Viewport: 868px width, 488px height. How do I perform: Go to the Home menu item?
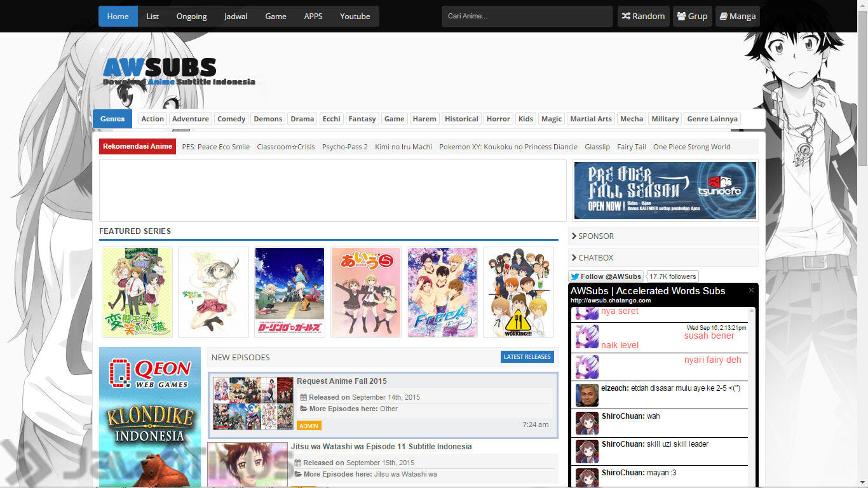pyautogui.click(x=118, y=16)
